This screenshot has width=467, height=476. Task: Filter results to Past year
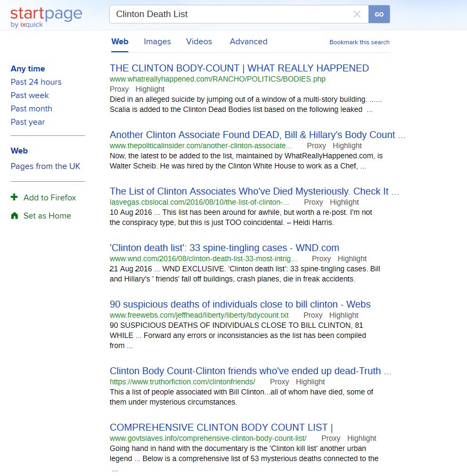[x=28, y=122]
